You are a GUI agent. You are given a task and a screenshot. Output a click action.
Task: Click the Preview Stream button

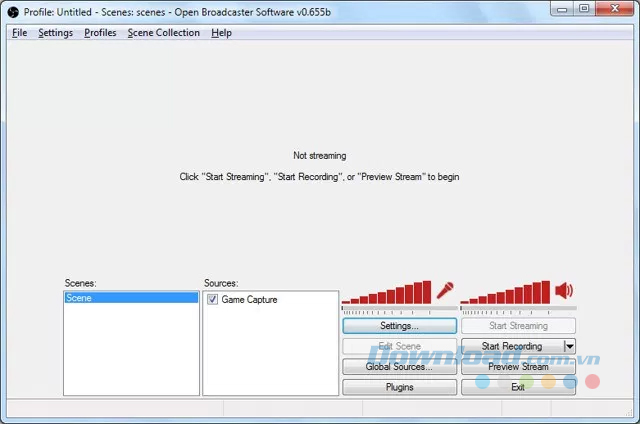click(518, 366)
